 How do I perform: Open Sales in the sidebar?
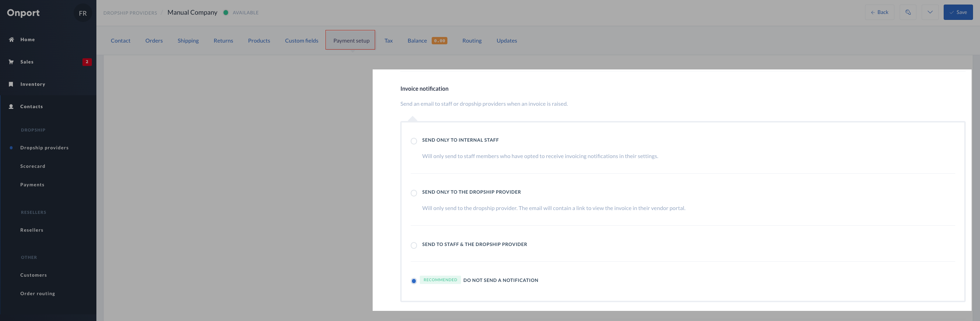(x=27, y=62)
